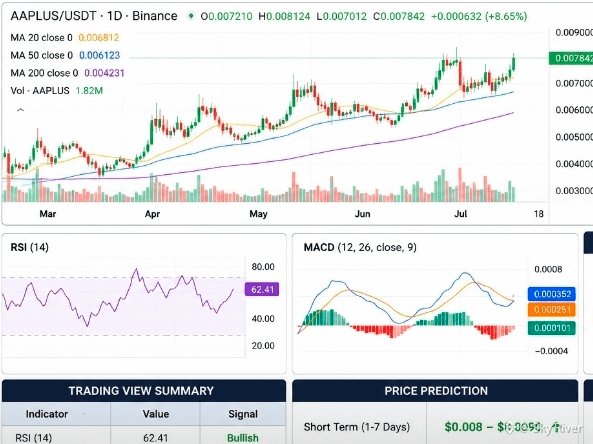
Task: Click the 20.00 RSI scale label
Action: coord(263,346)
